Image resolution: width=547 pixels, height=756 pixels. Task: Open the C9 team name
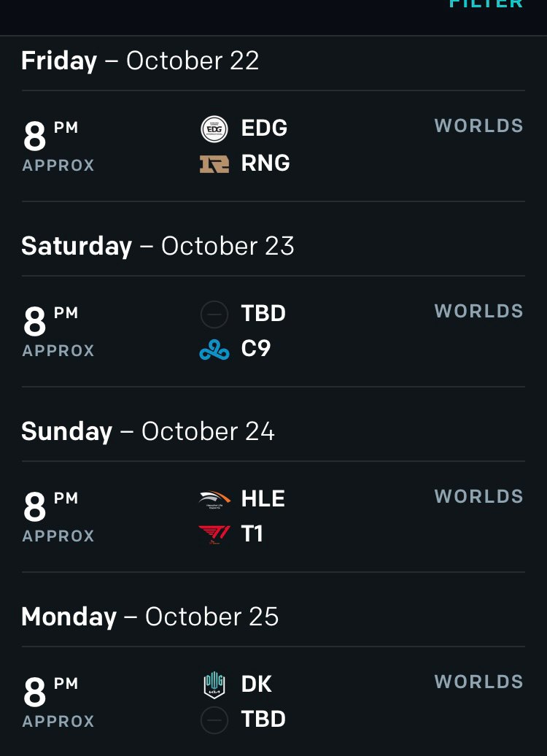pyautogui.click(x=256, y=349)
